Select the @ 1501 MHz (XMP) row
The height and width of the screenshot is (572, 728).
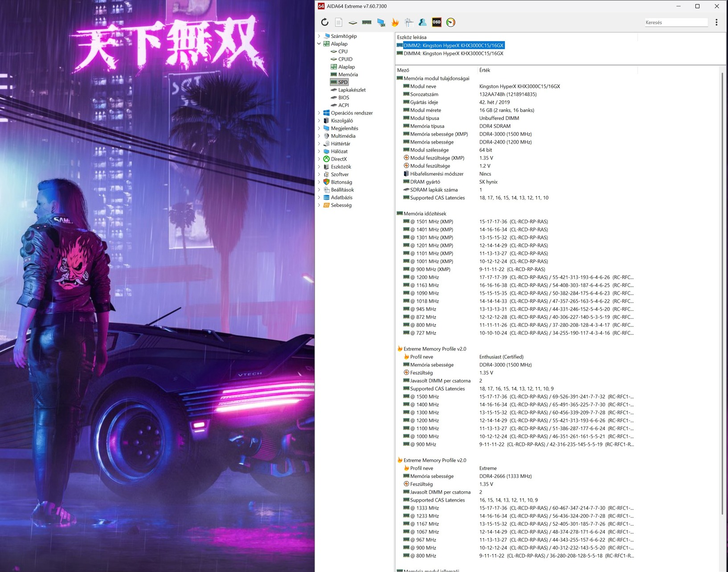[x=516, y=222]
